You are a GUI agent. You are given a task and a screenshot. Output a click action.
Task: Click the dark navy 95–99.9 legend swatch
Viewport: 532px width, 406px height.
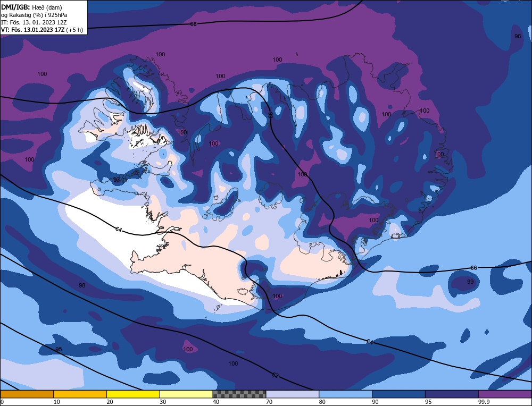tap(452, 394)
